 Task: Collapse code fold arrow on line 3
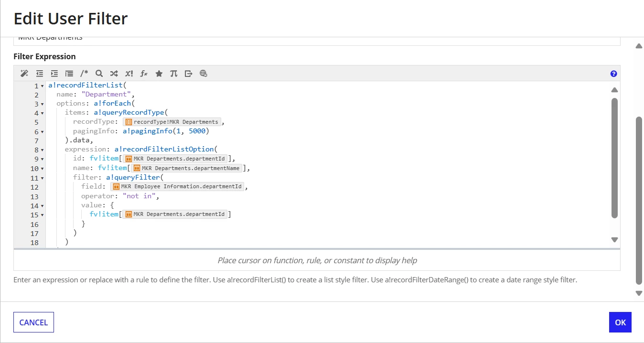tap(43, 104)
